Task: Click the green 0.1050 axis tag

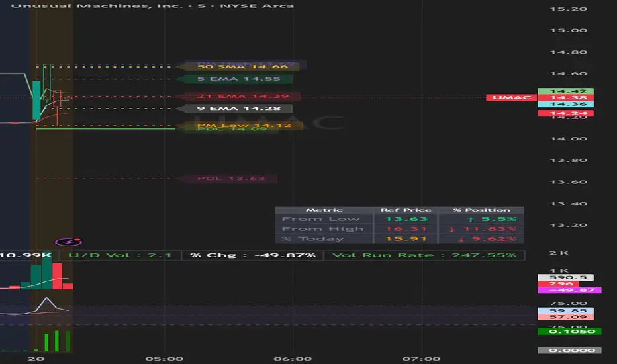Action: pyautogui.click(x=569, y=332)
